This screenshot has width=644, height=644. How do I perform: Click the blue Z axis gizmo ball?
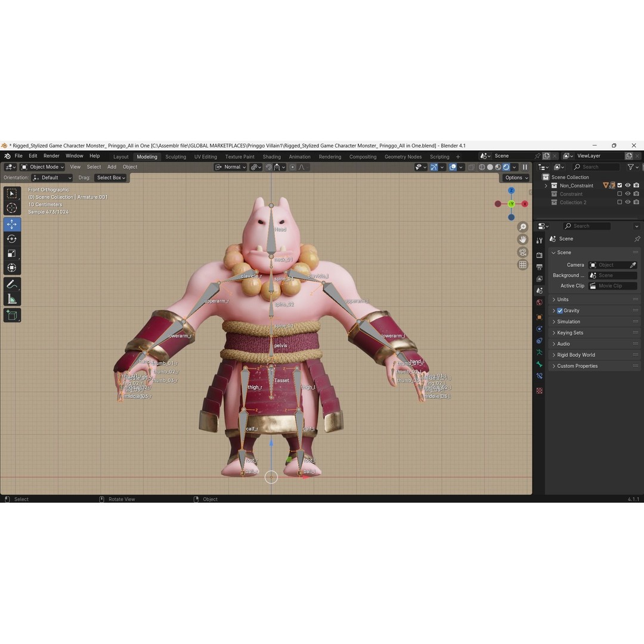click(512, 191)
